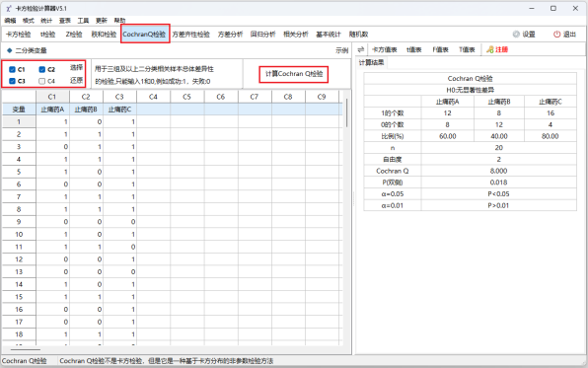Uncheck the C3 variable checkbox

12,81
